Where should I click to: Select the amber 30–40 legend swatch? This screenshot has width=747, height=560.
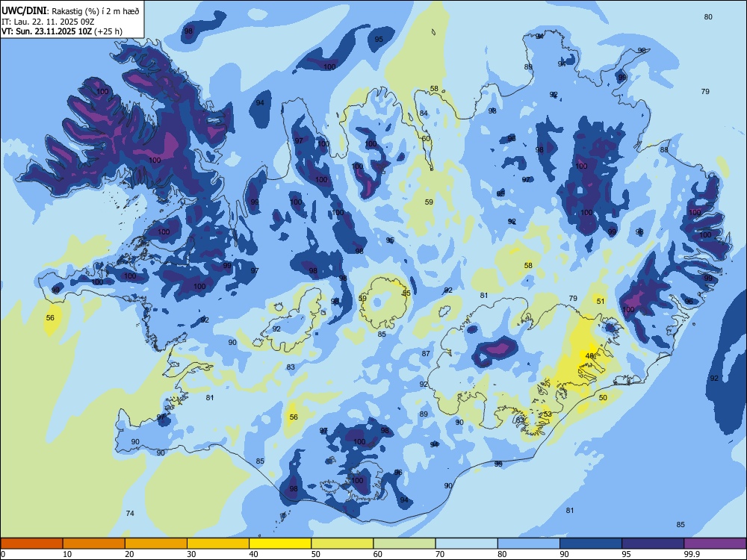(x=218, y=544)
